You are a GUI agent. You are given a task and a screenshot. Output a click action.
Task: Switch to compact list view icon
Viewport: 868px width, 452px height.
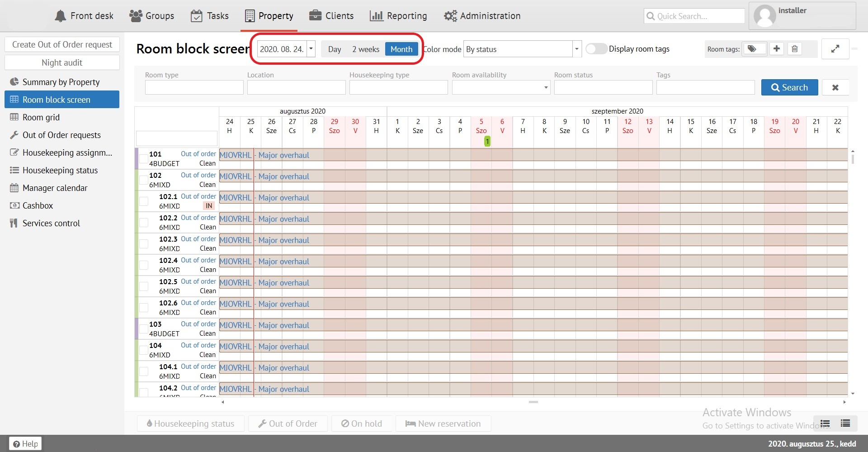click(845, 423)
